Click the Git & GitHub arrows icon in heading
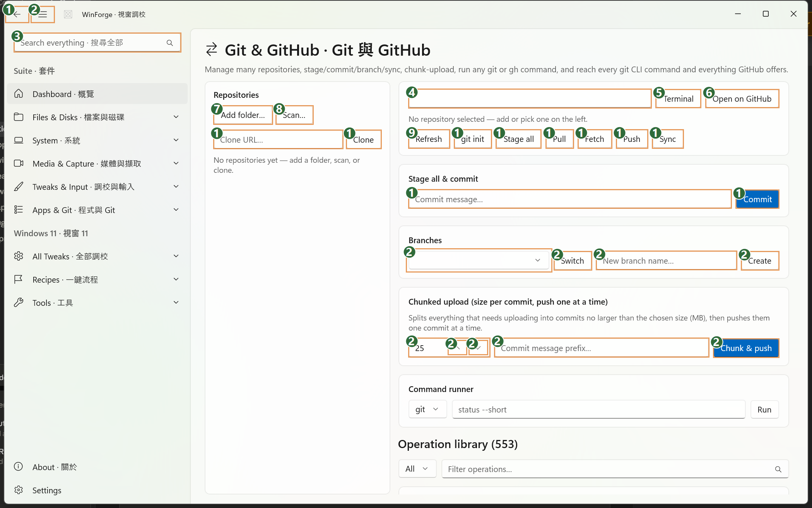Screen dimensions: 812x508 point(212,49)
